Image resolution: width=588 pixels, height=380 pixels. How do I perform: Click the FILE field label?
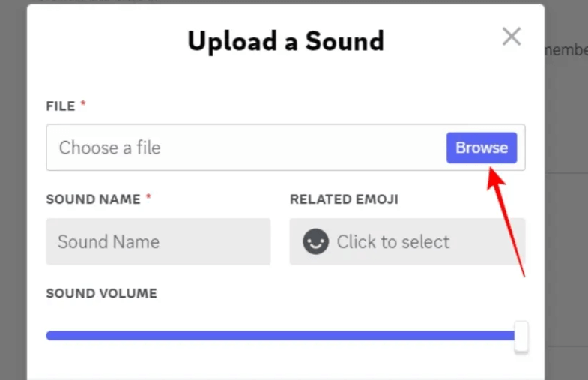tap(61, 106)
